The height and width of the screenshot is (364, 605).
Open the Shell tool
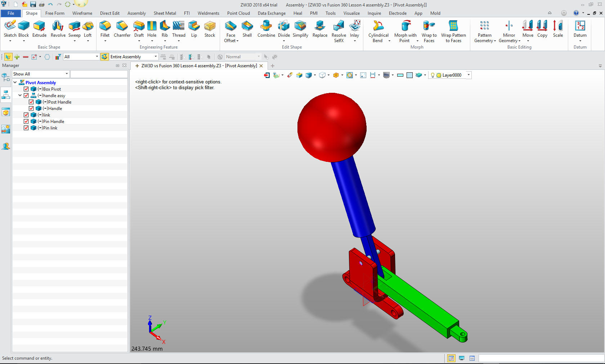247,29
